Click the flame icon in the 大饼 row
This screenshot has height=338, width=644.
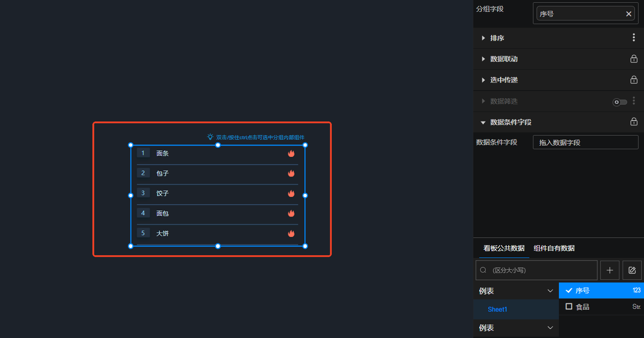291,233
